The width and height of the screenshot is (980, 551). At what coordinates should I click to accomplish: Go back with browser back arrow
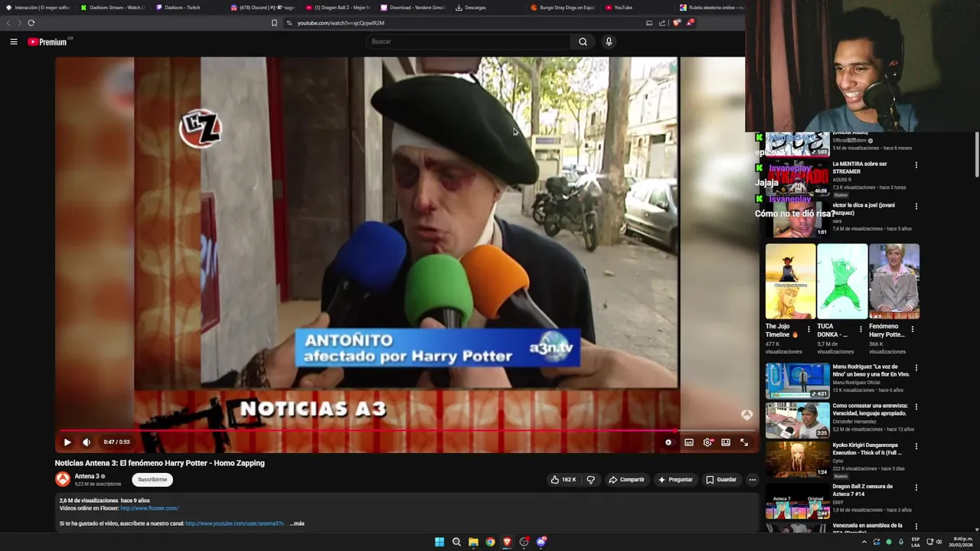pos(8,23)
